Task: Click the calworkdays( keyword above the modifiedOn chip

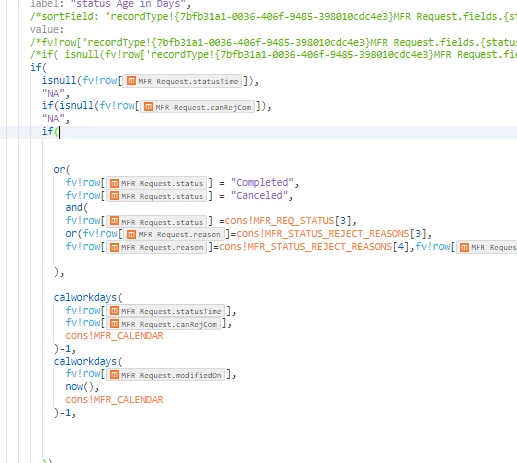Action: [x=88, y=361]
